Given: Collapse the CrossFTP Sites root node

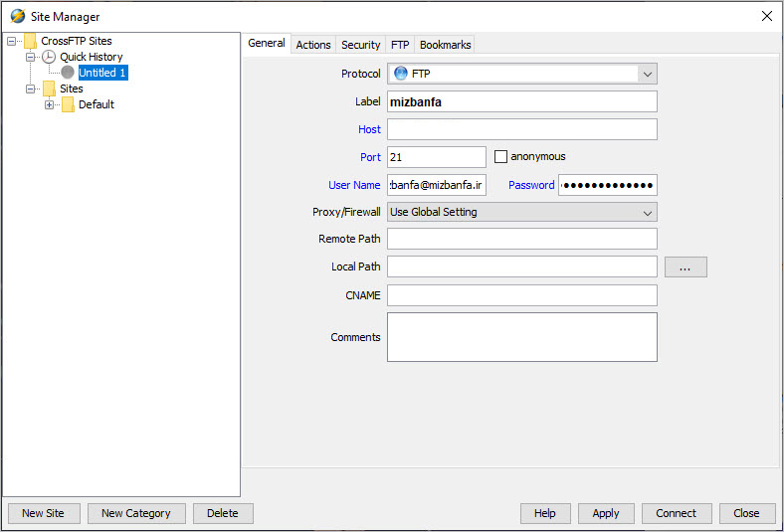Looking at the screenshot, I should click(11, 41).
